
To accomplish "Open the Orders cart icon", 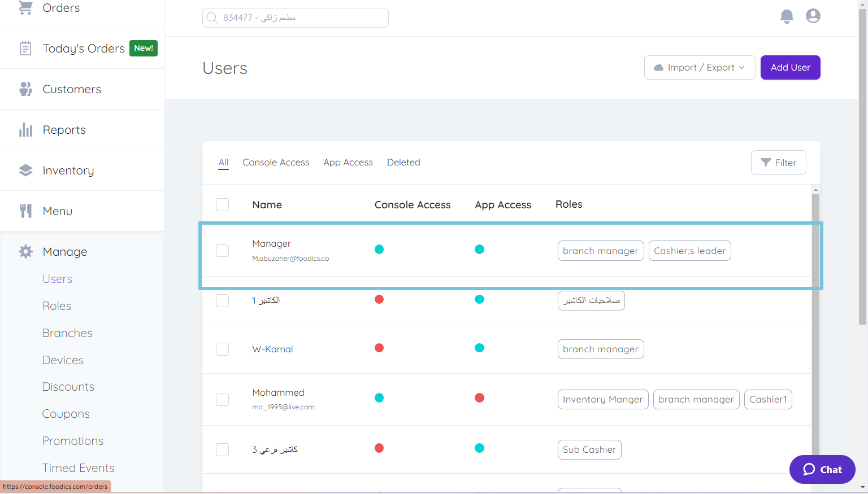I will [25, 7].
